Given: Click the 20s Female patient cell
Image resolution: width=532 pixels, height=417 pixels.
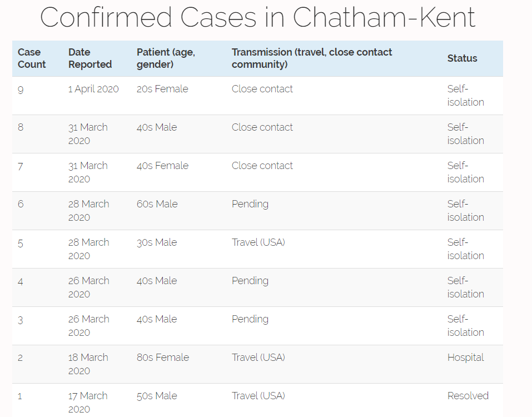Looking at the screenshot, I should (x=162, y=89).
